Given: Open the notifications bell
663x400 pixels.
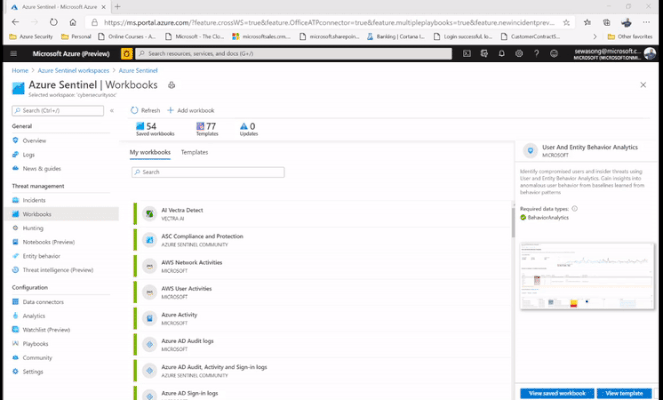Looking at the screenshot, I should click(x=501, y=54).
